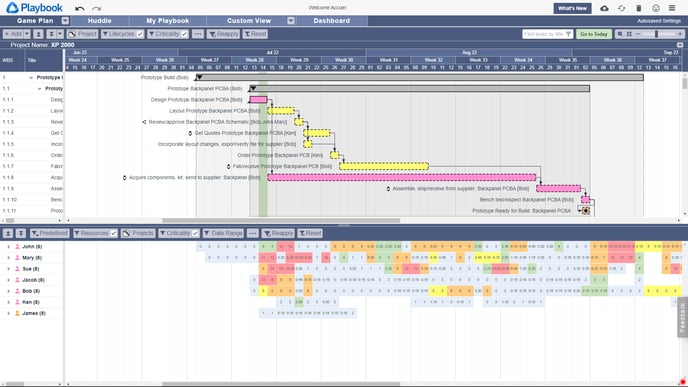Viewport: 688px width, 387px height.
Task: Click the Playbook logo
Action: (x=34, y=7)
